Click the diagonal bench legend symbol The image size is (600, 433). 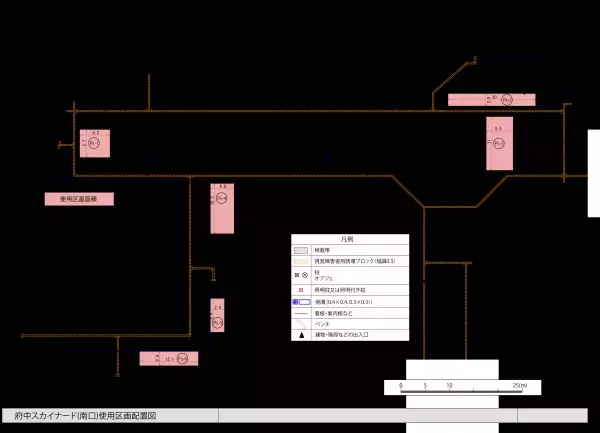click(x=300, y=324)
